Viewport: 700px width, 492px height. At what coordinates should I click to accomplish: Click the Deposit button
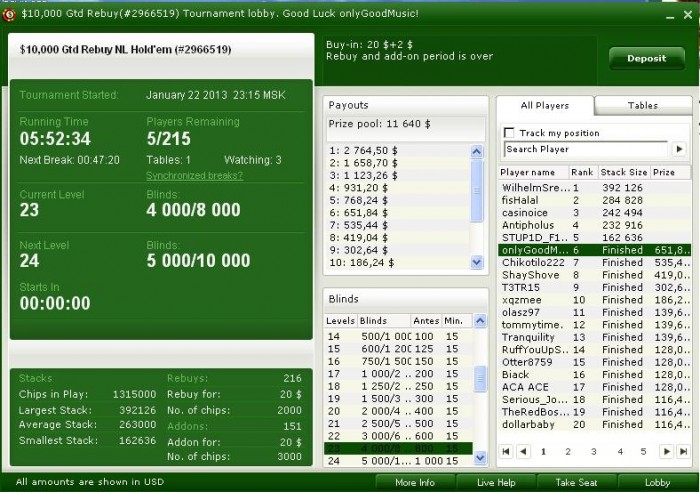[x=646, y=58]
